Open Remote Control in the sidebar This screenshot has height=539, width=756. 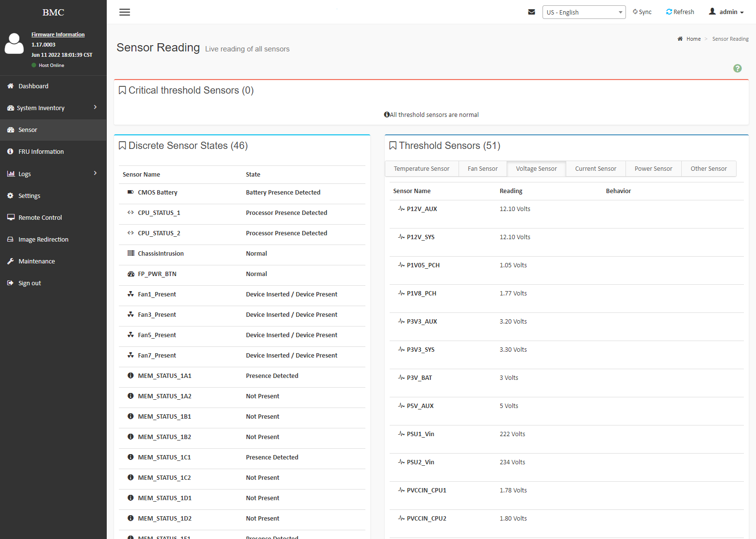(x=40, y=217)
